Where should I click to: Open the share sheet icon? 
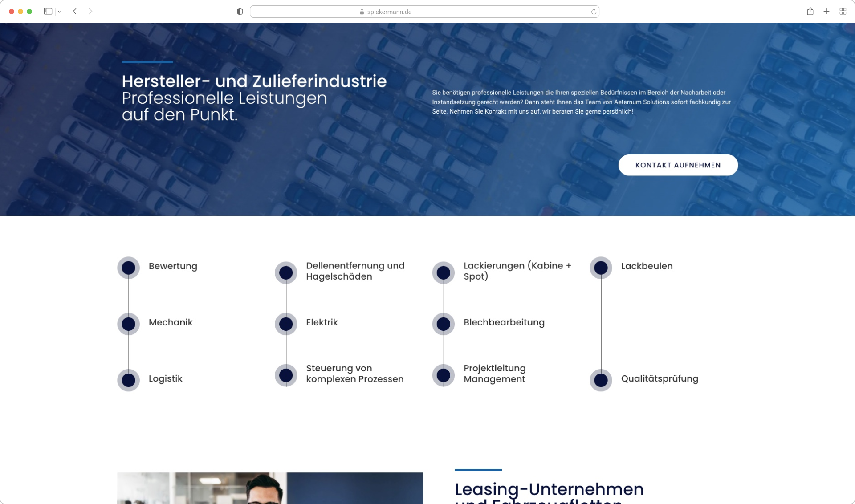(x=810, y=11)
